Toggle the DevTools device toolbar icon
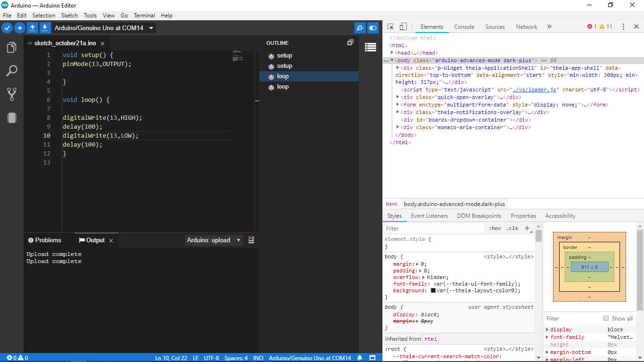644x362 pixels. [403, 27]
